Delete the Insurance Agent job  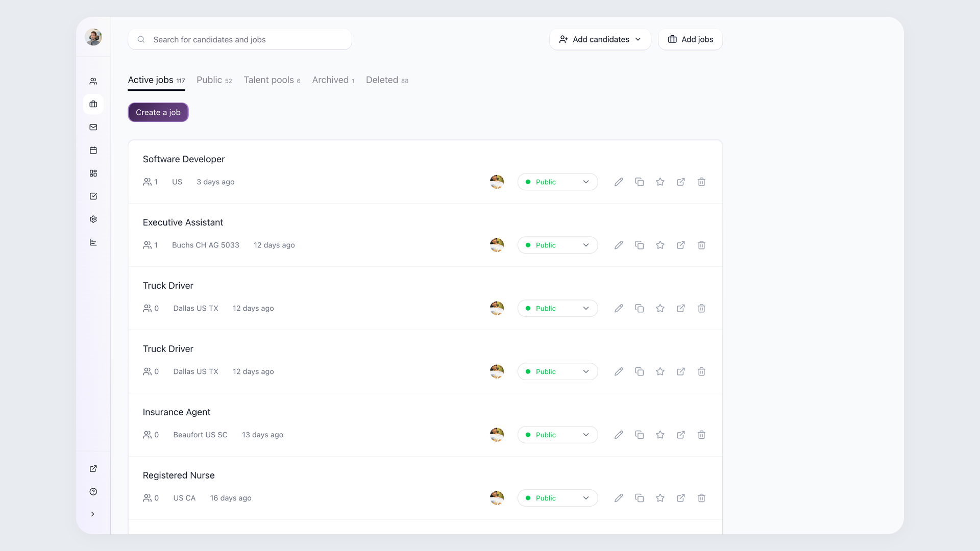point(701,435)
